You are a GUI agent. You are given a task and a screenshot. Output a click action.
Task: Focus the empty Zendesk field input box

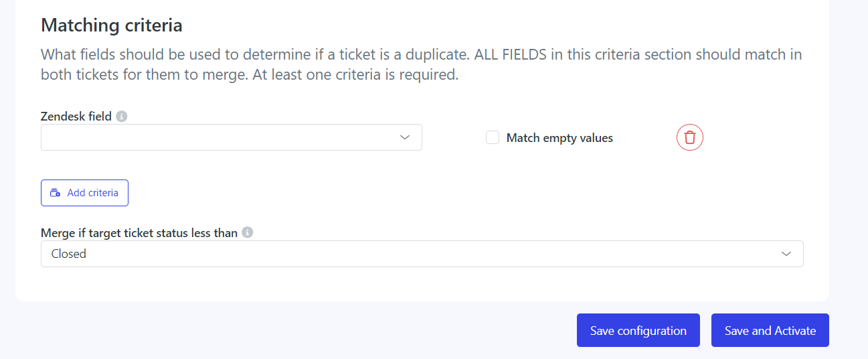point(232,137)
